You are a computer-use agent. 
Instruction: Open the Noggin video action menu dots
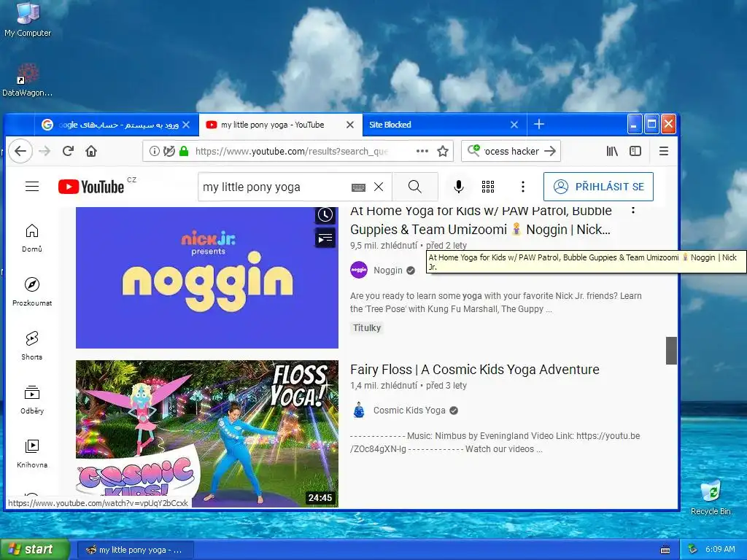(x=633, y=210)
